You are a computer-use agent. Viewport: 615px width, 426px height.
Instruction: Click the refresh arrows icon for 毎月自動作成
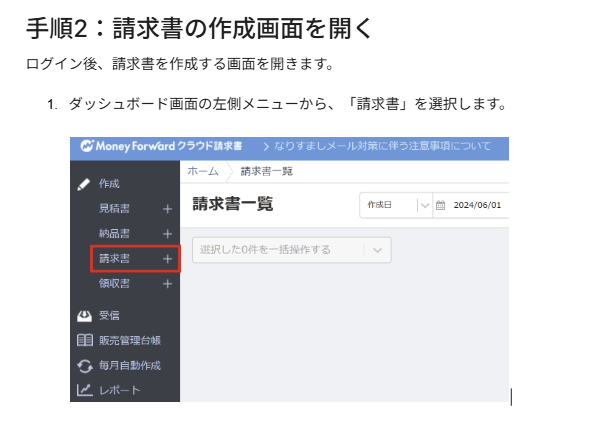click(85, 366)
